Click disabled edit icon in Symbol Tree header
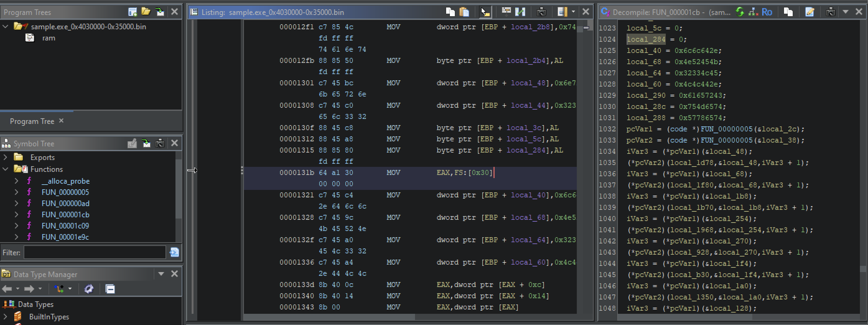This screenshot has width=868, height=325. [x=132, y=143]
